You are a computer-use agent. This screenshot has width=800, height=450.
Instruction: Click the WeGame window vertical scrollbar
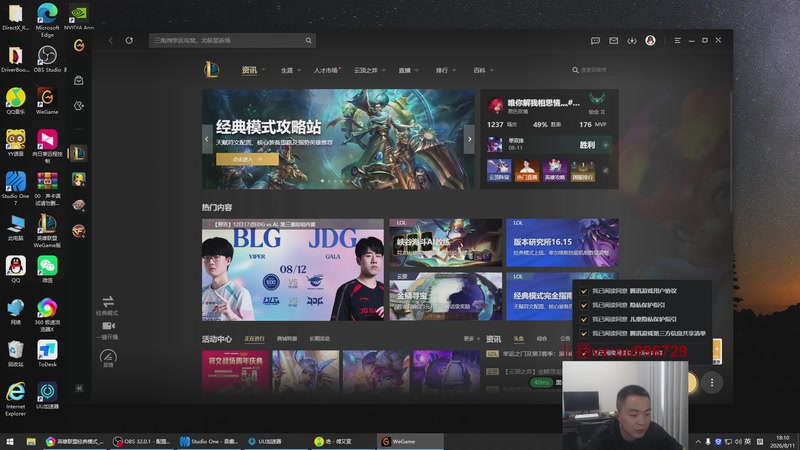[x=731, y=152]
